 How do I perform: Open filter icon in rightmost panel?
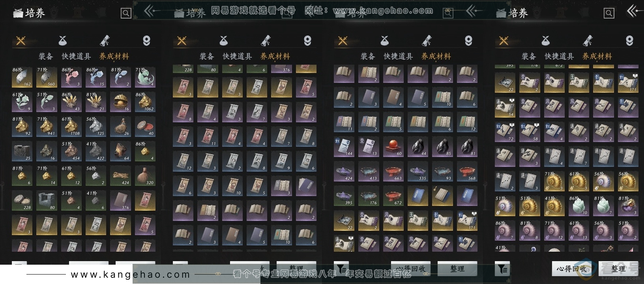tap(502, 269)
